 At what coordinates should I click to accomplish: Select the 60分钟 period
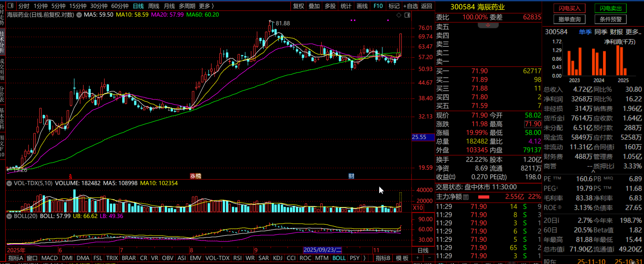pos(120,6)
